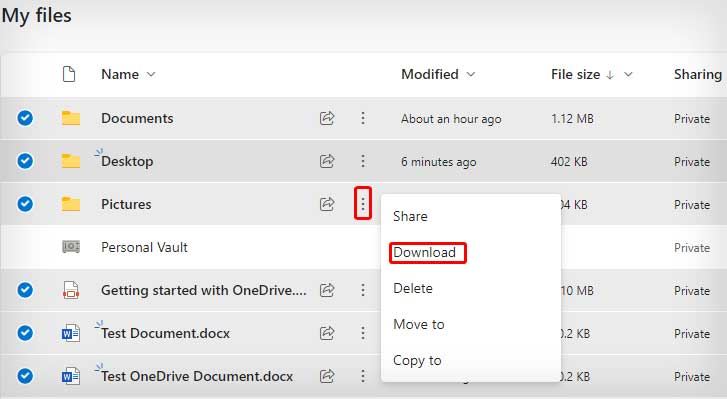The height and width of the screenshot is (399, 727).
Task: Choose Move to from the context menu
Action: point(419,324)
